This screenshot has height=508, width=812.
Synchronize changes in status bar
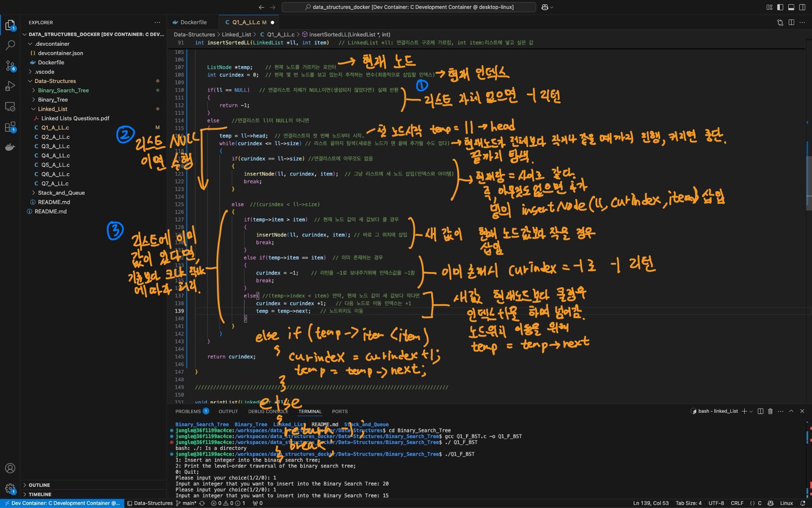[202, 503]
